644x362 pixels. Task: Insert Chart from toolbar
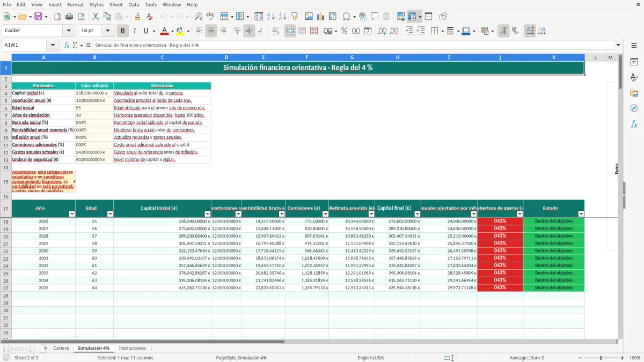coord(321,17)
